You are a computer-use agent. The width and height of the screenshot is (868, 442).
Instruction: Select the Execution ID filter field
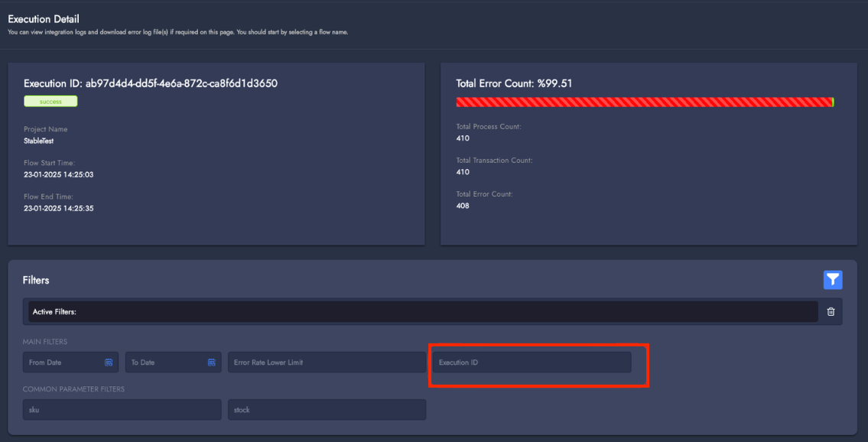tap(531, 362)
